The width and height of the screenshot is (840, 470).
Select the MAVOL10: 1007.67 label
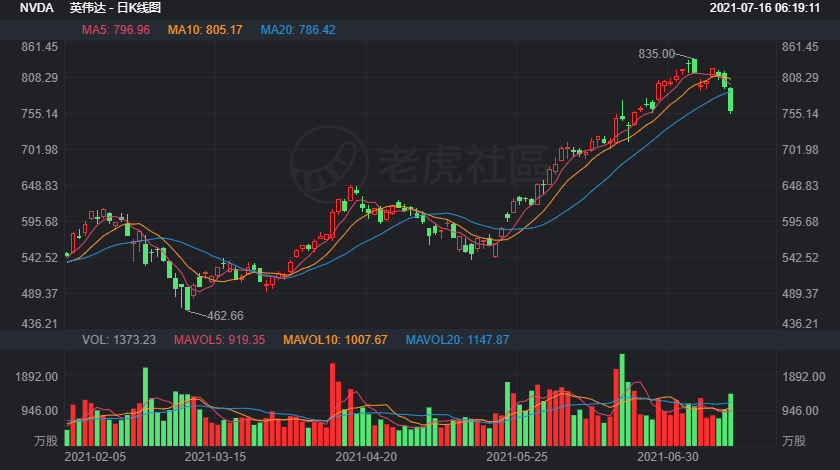coord(335,340)
